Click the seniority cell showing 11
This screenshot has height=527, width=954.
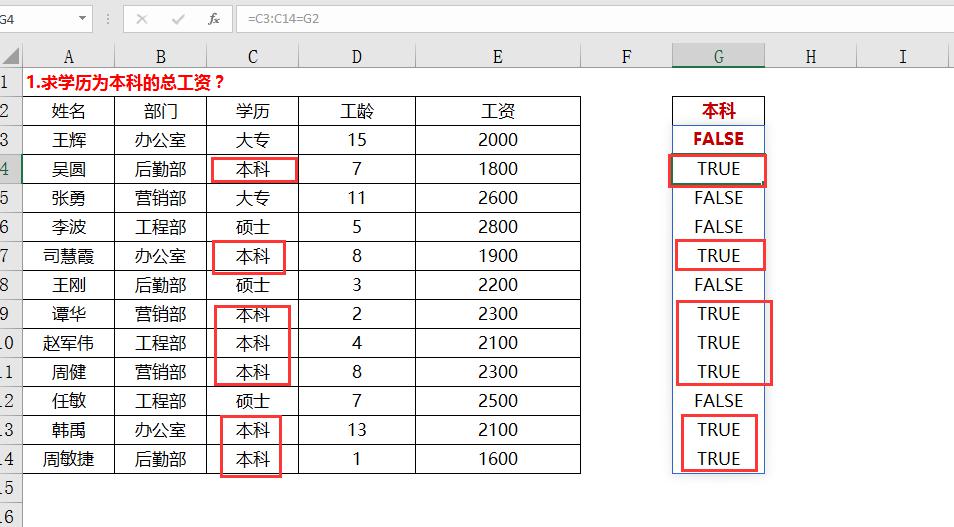[357, 198]
